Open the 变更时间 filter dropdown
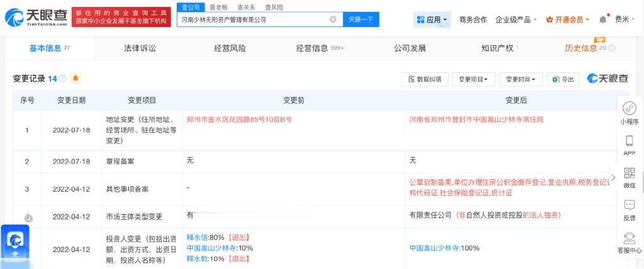 pos(521,79)
